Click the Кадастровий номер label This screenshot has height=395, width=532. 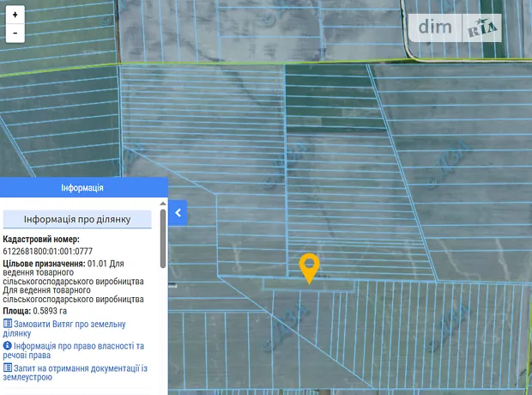click(40, 240)
